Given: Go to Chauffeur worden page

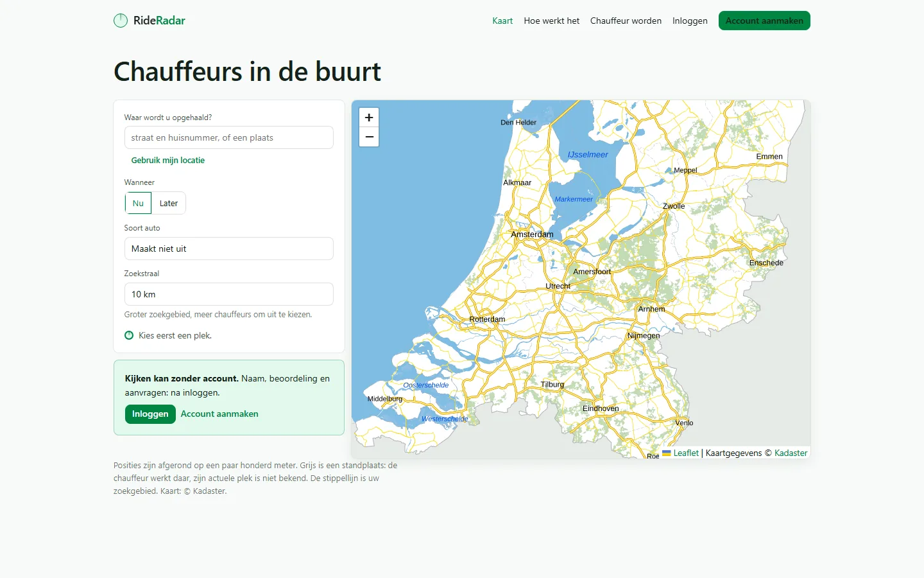Looking at the screenshot, I should (626, 21).
